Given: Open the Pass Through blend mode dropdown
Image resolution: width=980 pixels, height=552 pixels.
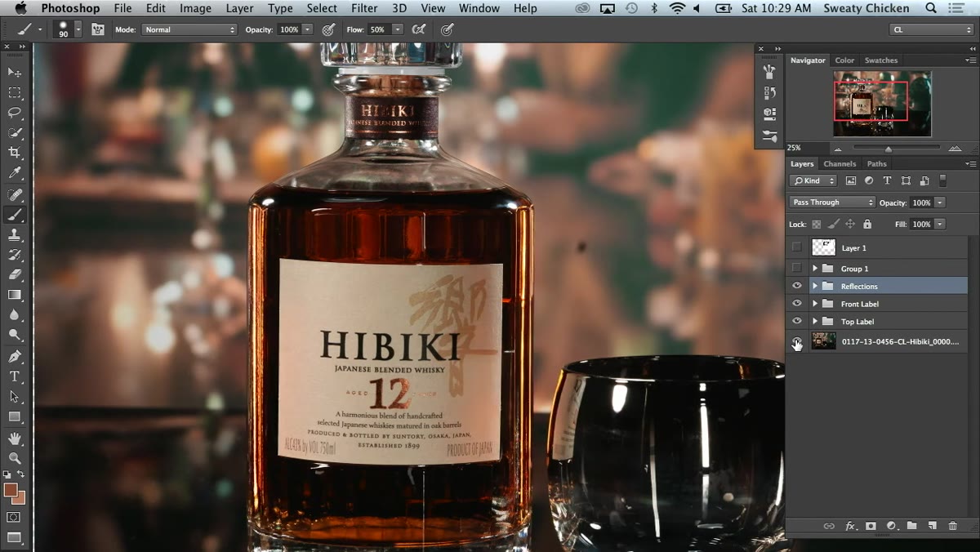Looking at the screenshot, I should (x=832, y=203).
